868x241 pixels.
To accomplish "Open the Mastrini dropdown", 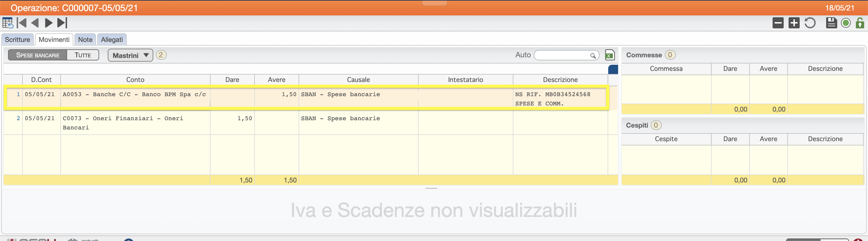I will pos(131,55).
